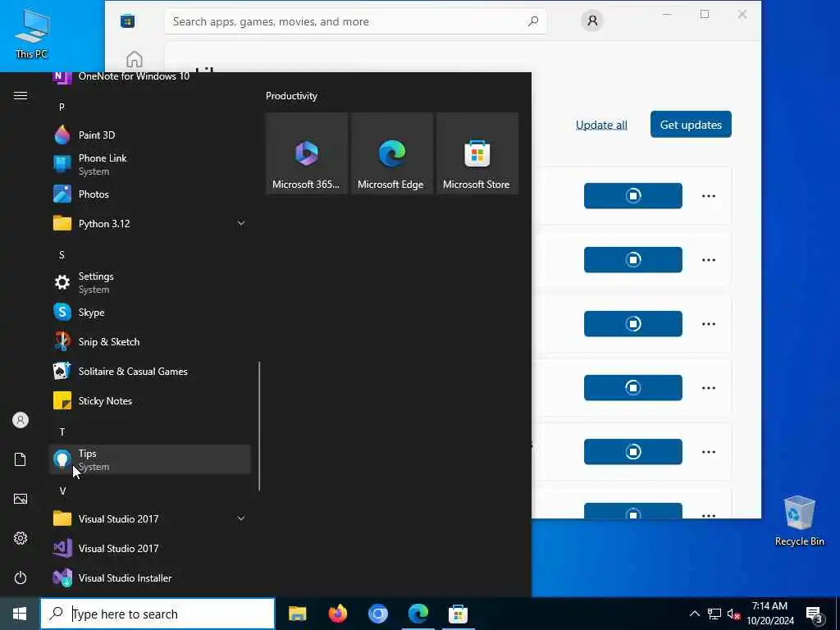This screenshot has width=840, height=630.
Task: Select the Recycle Bin desktop icon
Action: tap(799, 521)
